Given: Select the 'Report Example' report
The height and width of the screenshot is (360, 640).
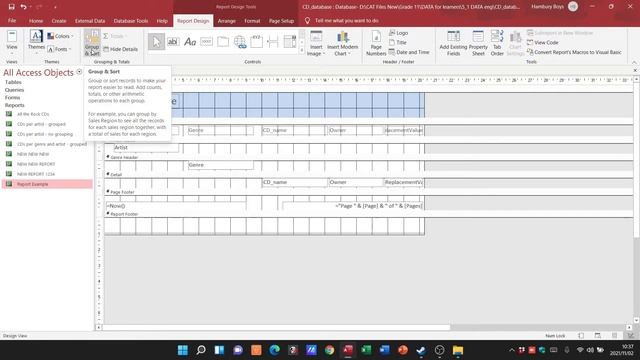Looking at the screenshot, I should coord(47,184).
